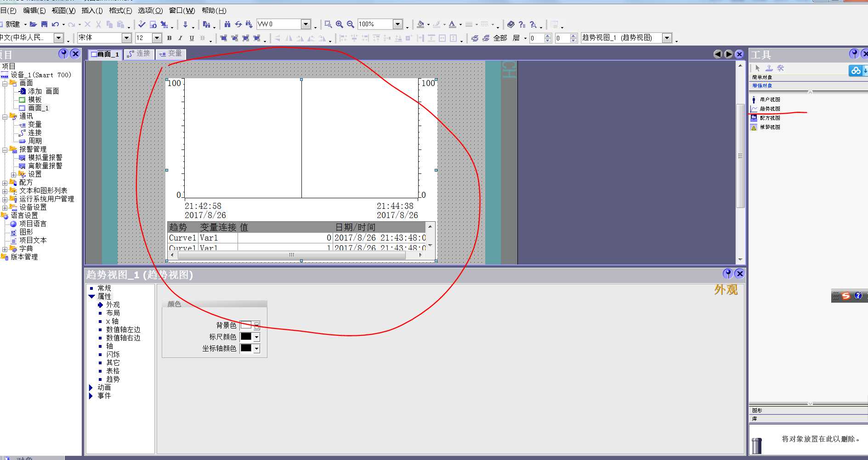Open the 视图(V) menu
The image size is (868, 460).
click(x=63, y=11)
